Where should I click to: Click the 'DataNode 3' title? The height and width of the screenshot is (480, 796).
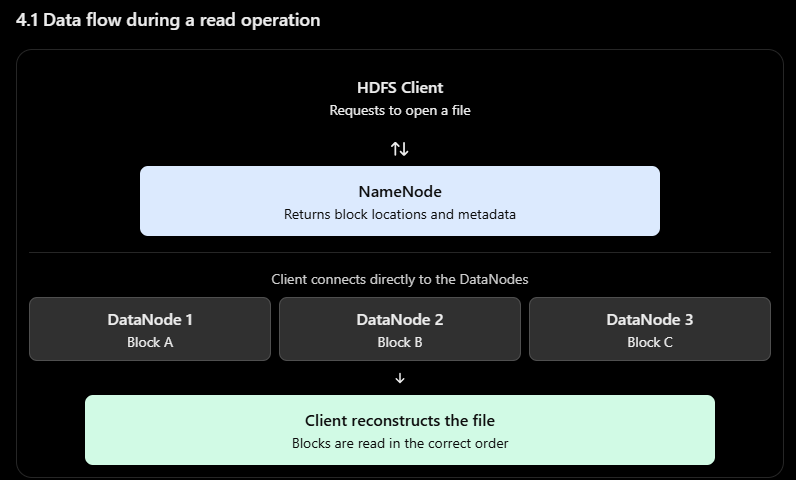coord(650,320)
